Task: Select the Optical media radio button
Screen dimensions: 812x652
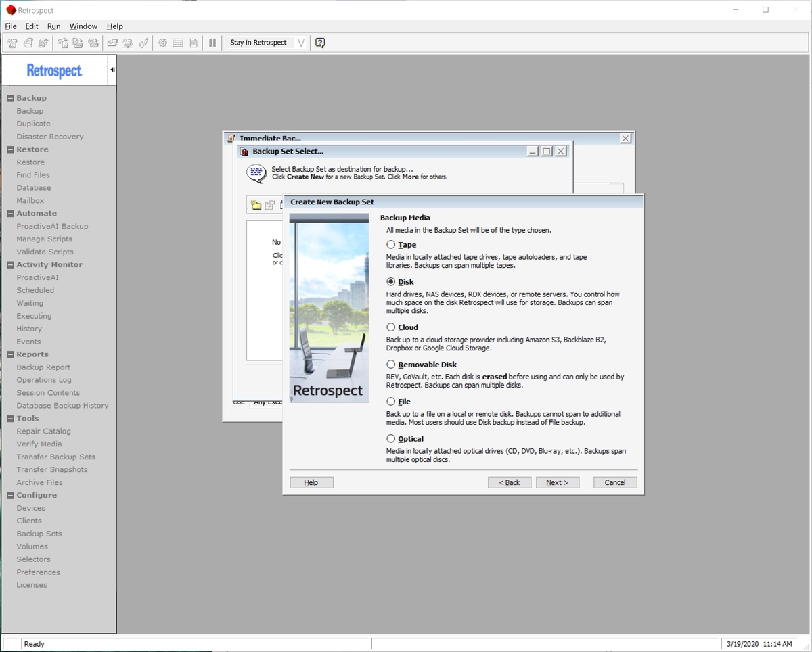Action: click(x=391, y=439)
